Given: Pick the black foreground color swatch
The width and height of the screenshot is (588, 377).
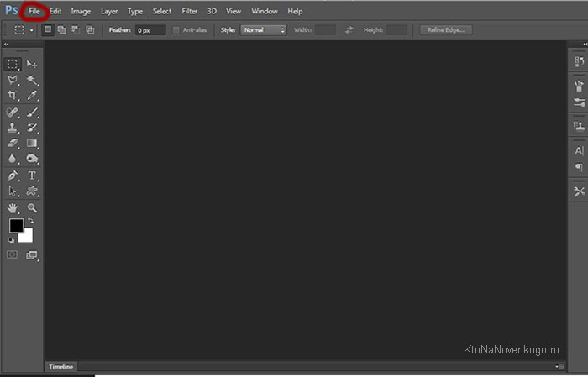Looking at the screenshot, I should 16,226.
